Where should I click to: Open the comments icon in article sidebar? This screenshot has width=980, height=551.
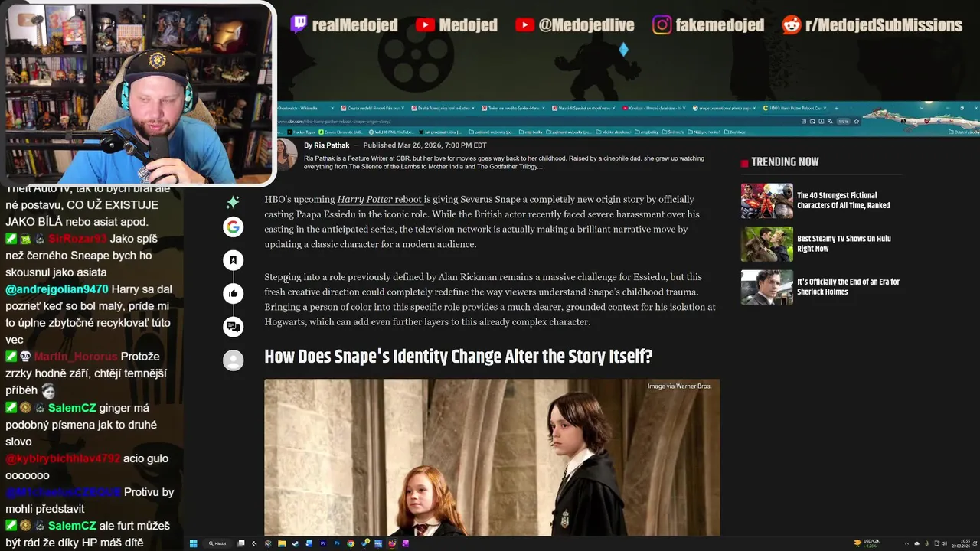(x=234, y=327)
